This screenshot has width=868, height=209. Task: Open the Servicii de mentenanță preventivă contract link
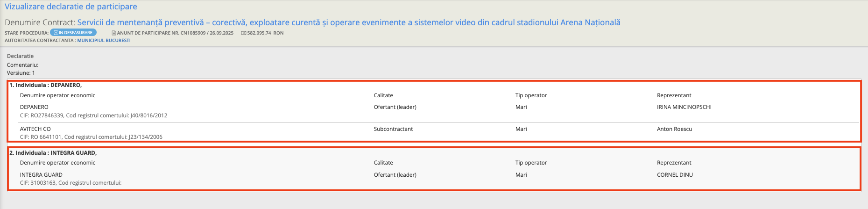348,22
